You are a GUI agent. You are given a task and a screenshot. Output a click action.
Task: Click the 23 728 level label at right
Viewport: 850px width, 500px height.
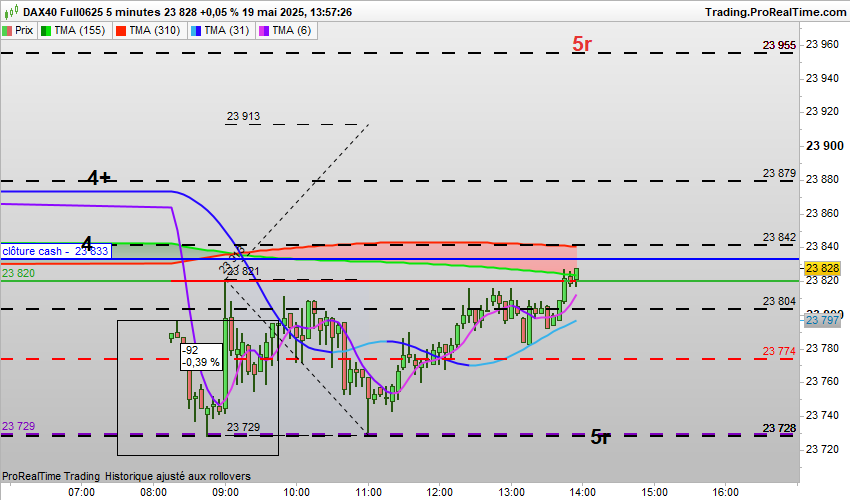click(x=780, y=428)
